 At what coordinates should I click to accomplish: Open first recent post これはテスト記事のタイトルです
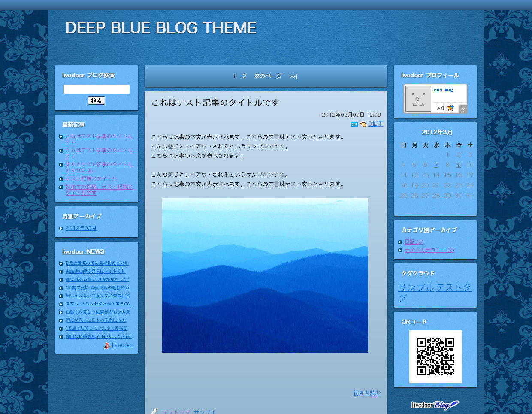click(99, 139)
